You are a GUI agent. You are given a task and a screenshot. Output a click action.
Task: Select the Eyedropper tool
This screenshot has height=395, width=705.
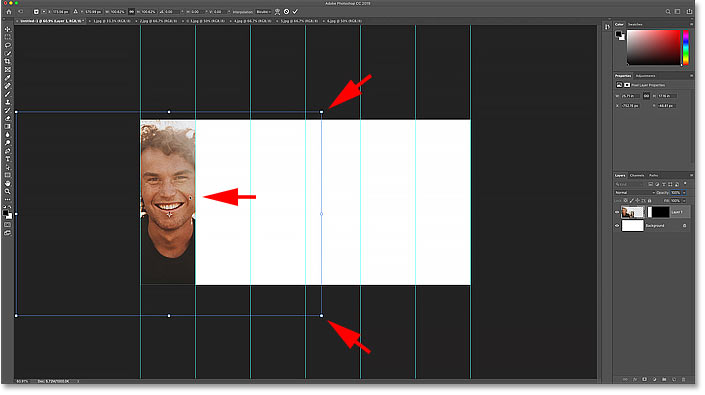pyautogui.click(x=8, y=78)
